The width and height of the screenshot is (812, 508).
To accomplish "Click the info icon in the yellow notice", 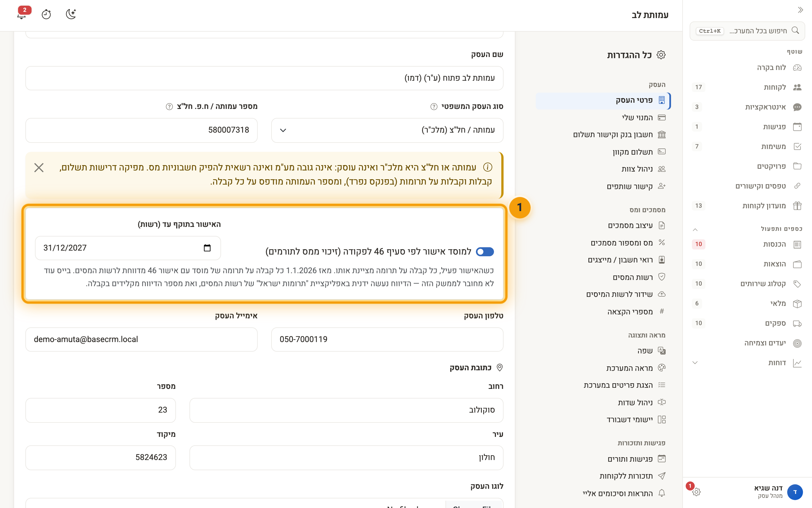I will (x=487, y=167).
